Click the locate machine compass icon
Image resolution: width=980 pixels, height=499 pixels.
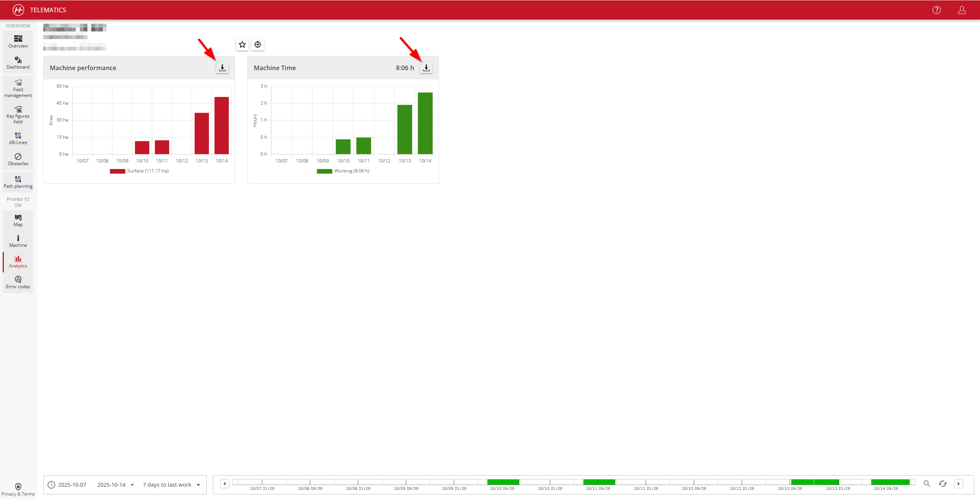coord(258,44)
